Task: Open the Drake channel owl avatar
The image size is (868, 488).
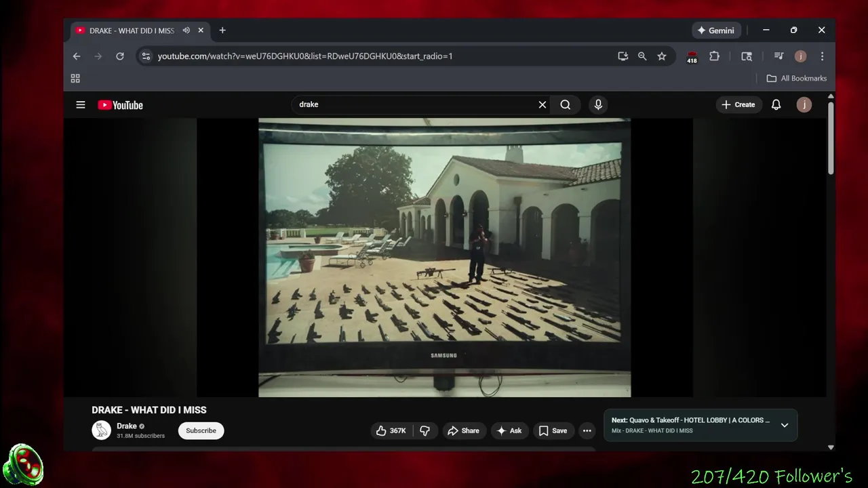Action: 102,430
